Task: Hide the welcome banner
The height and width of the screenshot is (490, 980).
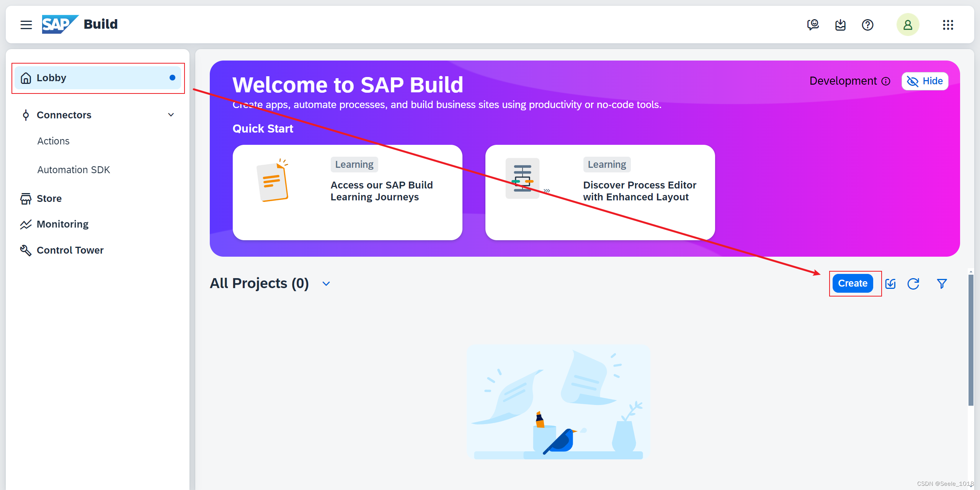Action: tap(924, 81)
